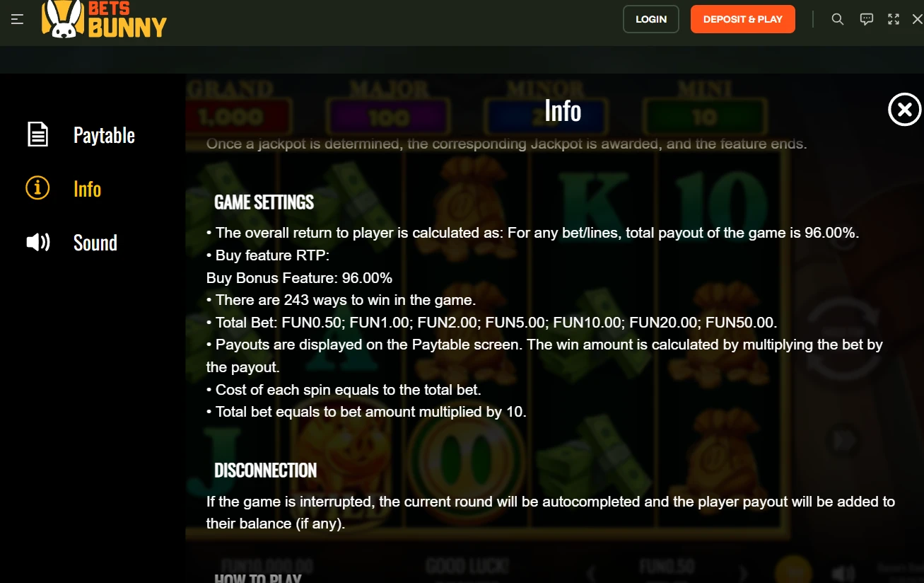
Task: Open the search magnifier icon
Action: 838,19
